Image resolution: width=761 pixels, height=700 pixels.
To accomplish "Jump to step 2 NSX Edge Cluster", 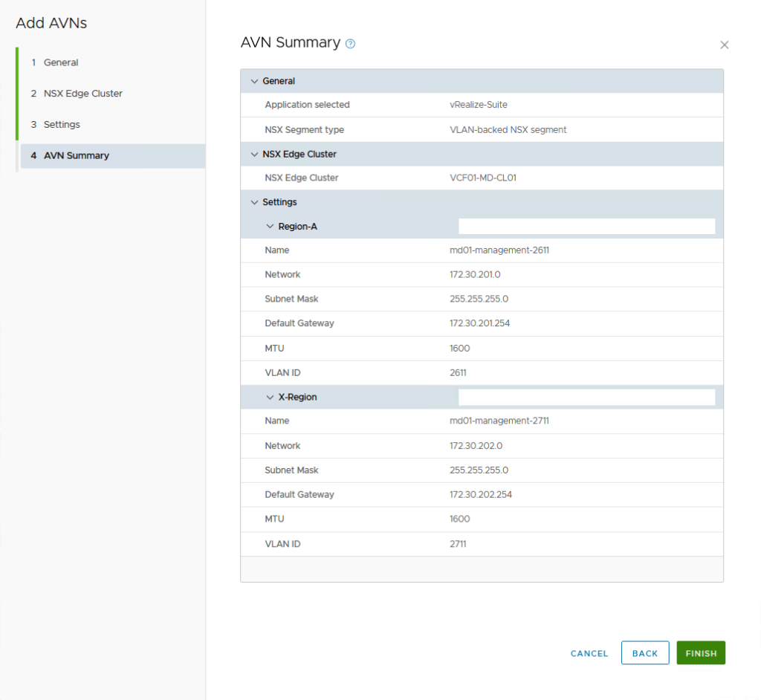I will pyautogui.click(x=82, y=94).
